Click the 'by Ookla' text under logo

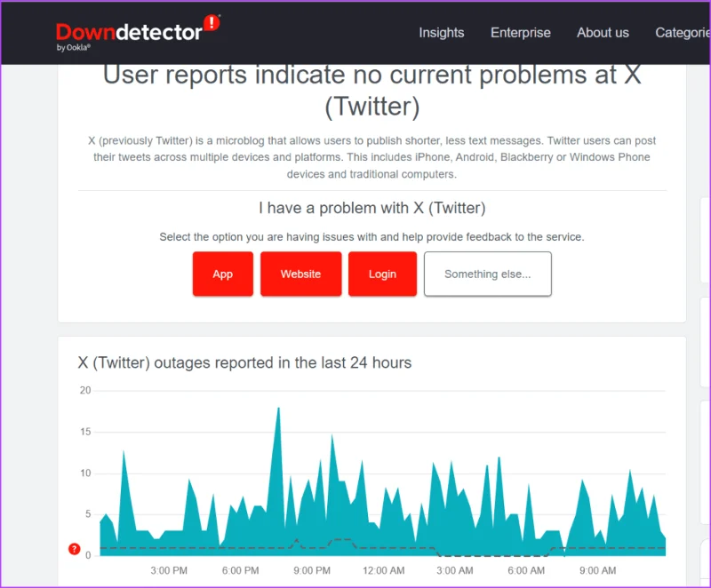click(x=73, y=48)
